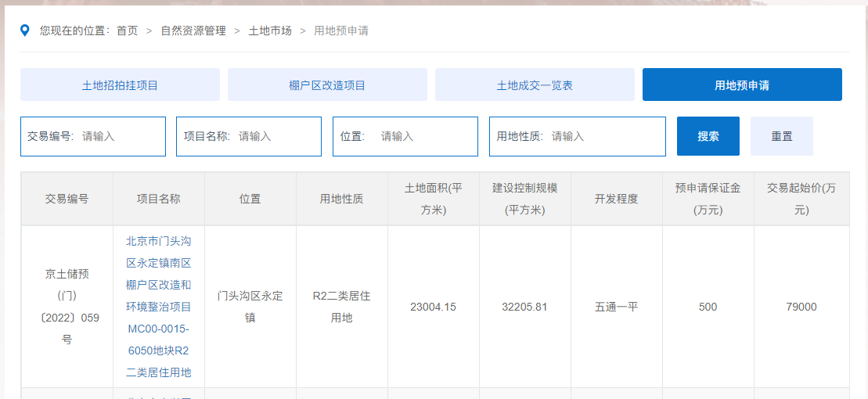Click 土地面积(平方米) column header

click(434, 199)
